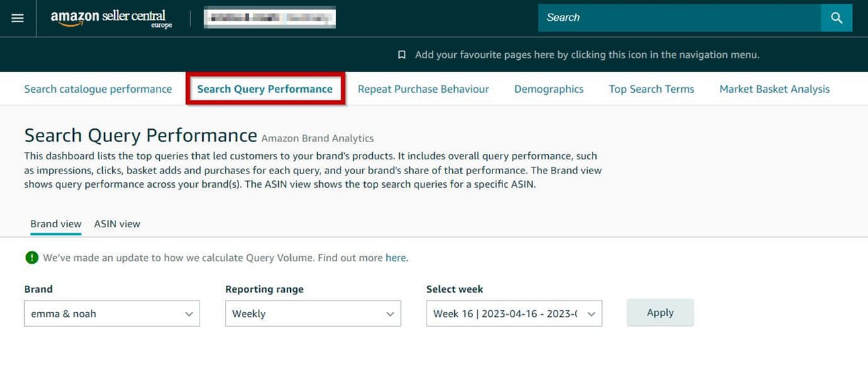Click the bookmark favourites icon

(402, 55)
